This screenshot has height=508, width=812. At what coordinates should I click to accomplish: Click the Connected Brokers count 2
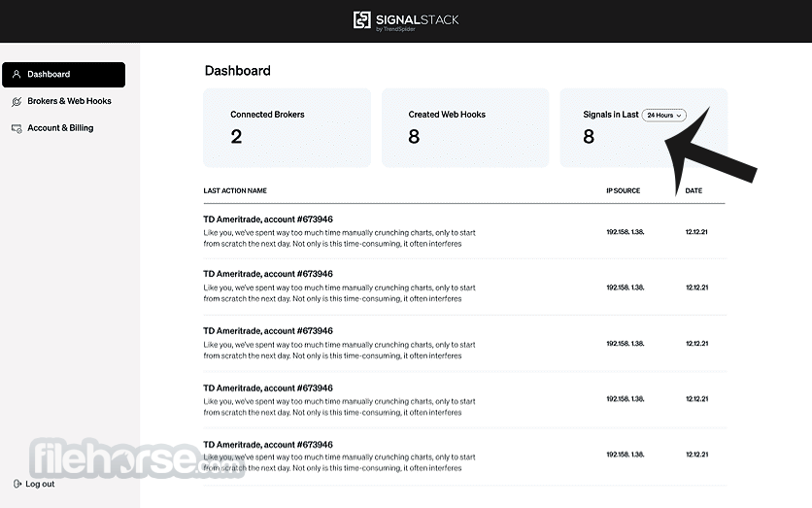[236, 137]
